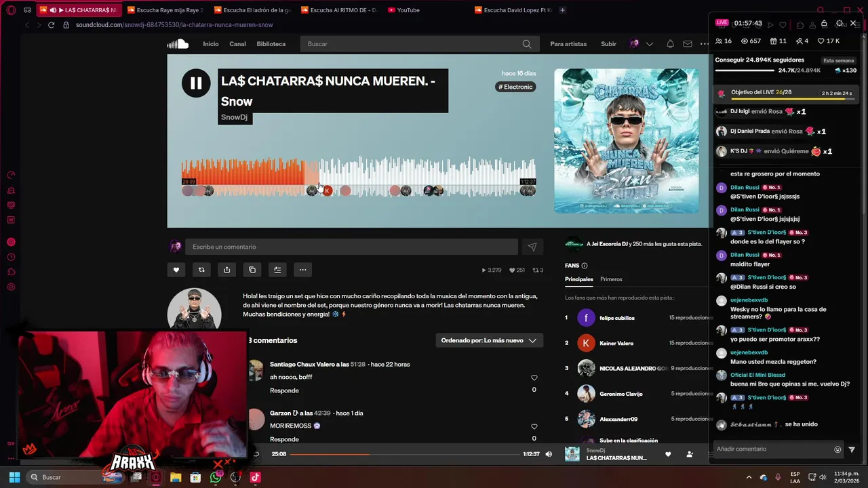Open TikTok from the taskbar
Viewport: 868px width, 488px height.
tap(255, 477)
